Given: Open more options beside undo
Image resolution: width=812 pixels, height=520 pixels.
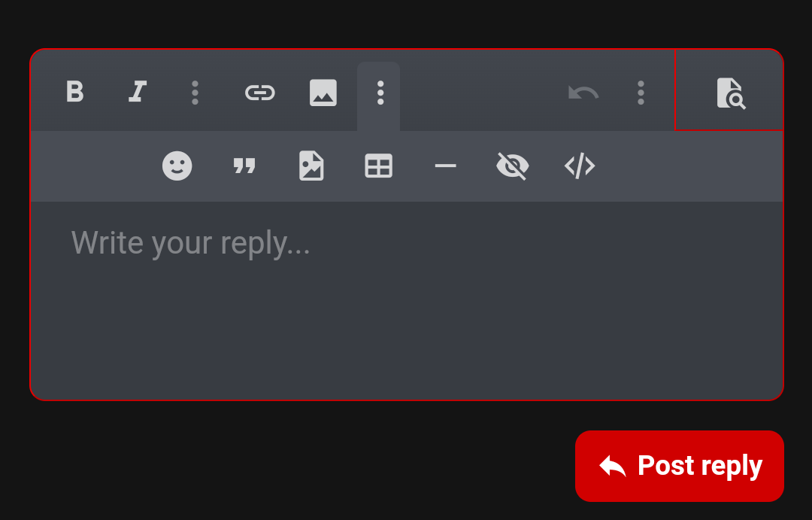Looking at the screenshot, I should click(x=641, y=93).
